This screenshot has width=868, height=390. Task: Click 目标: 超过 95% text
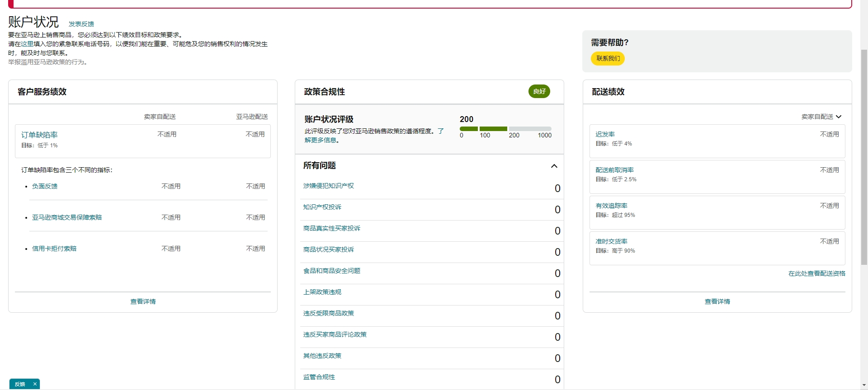[615, 215]
